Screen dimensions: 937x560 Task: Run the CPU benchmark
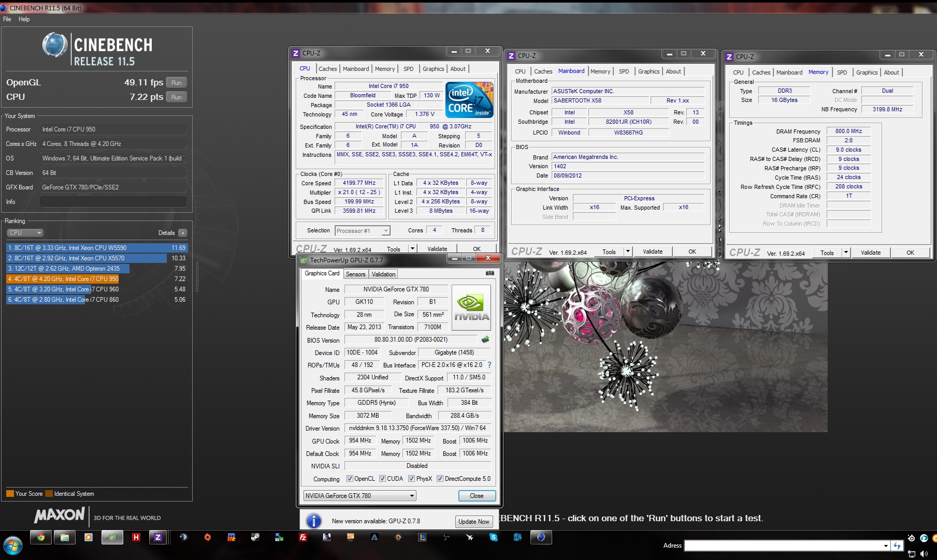(176, 97)
